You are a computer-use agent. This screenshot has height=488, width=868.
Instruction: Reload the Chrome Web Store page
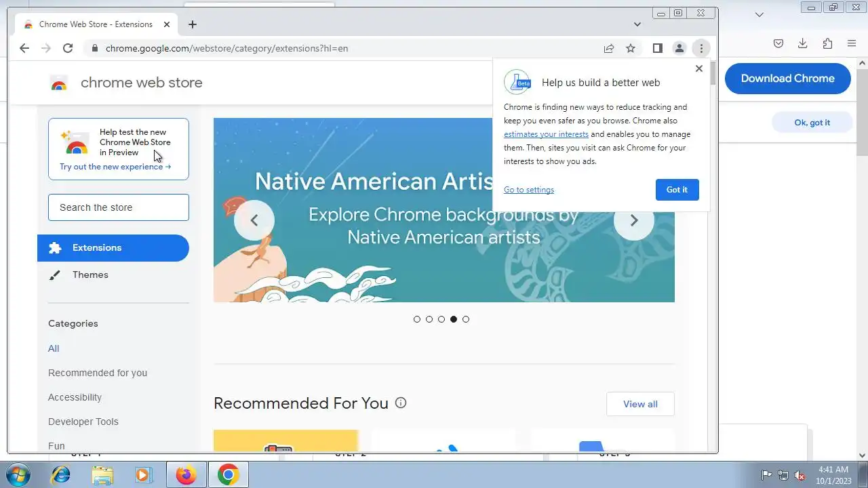[x=68, y=48]
